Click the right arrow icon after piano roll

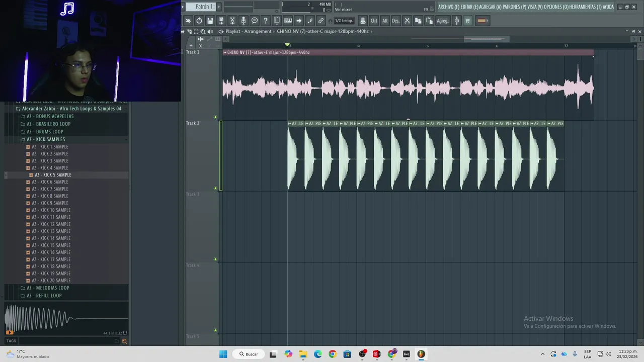click(x=299, y=21)
